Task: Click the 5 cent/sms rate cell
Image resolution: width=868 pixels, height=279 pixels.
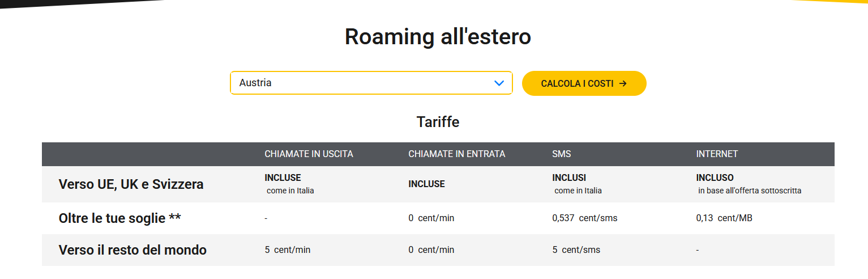Action: click(x=576, y=250)
